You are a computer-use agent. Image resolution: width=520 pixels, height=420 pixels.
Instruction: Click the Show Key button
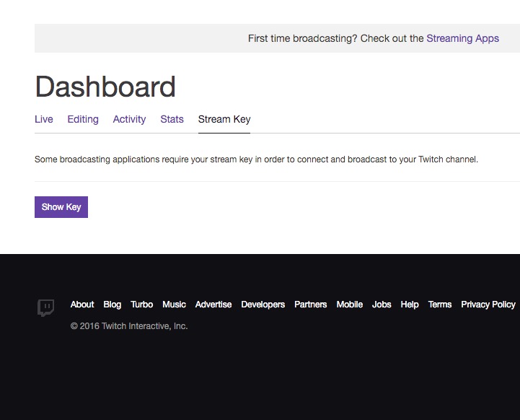coord(61,207)
